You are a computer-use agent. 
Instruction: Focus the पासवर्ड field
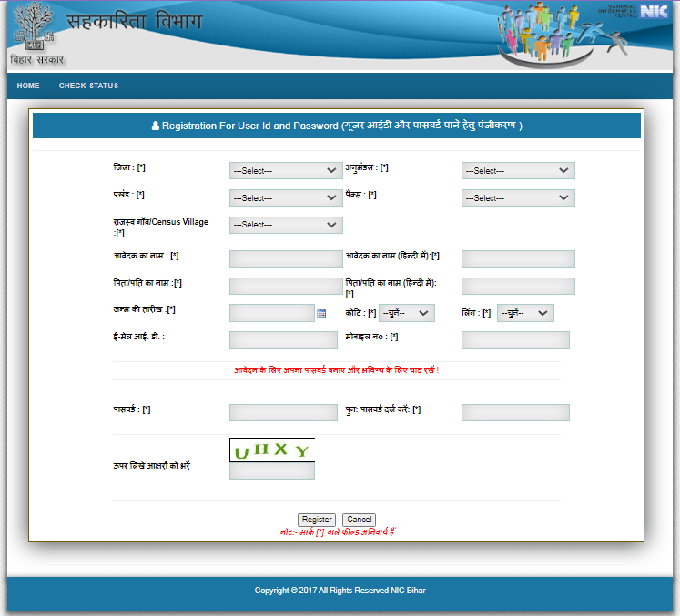(283, 413)
